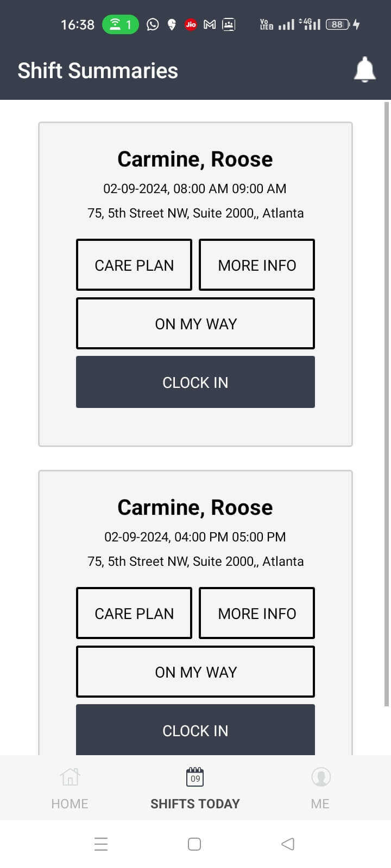Click the vertical scrollbar on the right edge

(387, 404)
